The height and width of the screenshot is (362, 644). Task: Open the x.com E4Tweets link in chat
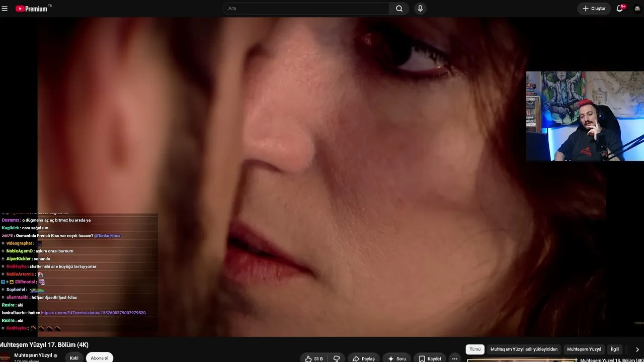(93, 313)
